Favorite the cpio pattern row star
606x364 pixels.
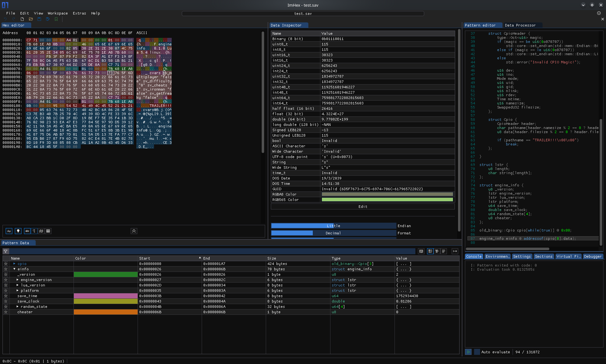click(x=6, y=264)
